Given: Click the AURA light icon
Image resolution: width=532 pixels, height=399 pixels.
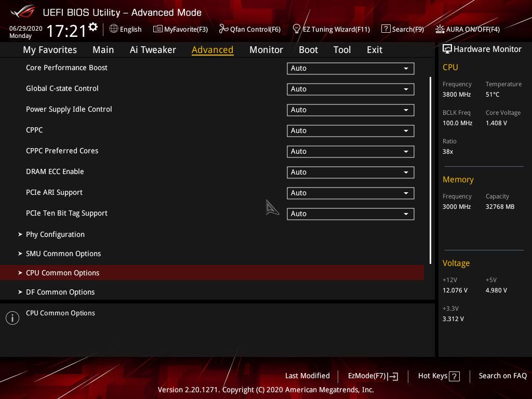Looking at the screenshot, I should point(440,29).
